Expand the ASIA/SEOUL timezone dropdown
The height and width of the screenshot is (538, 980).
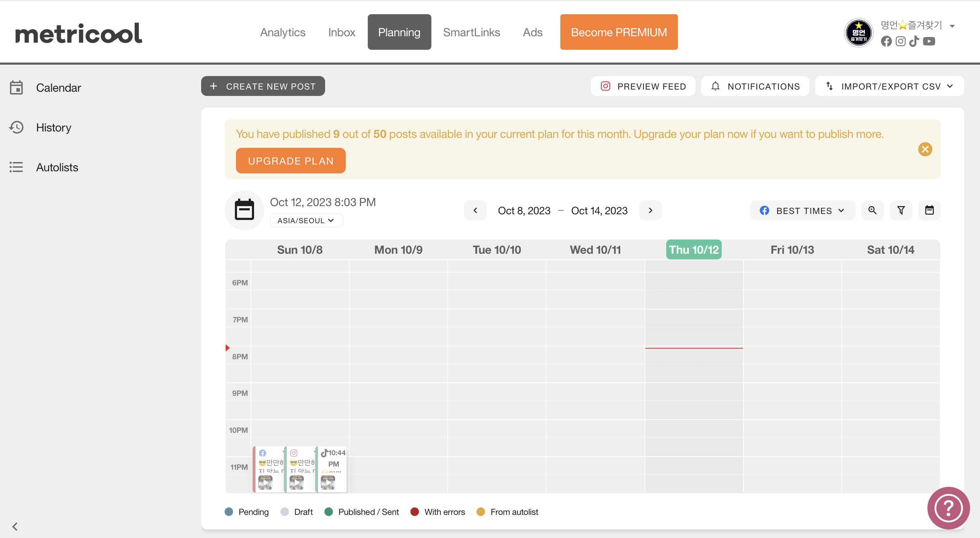tap(306, 221)
